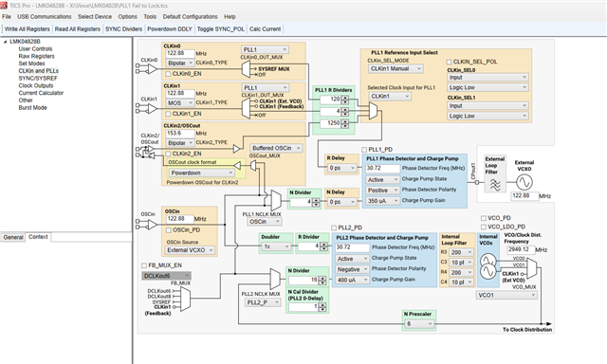Click the CLKin0_OUT_MUX multiplexer symbol
Screen dimensions: 607x364
point(246,69)
